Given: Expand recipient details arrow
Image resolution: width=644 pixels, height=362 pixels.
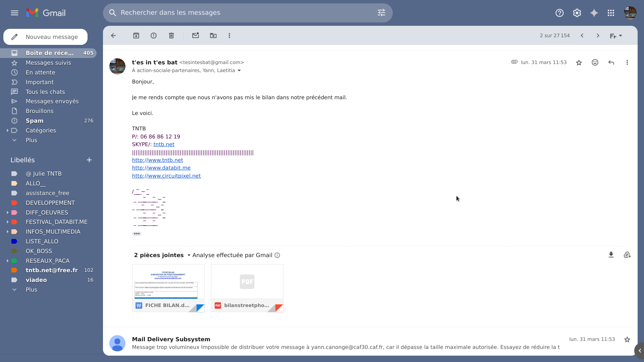Looking at the screenshot, I should 239,71.
